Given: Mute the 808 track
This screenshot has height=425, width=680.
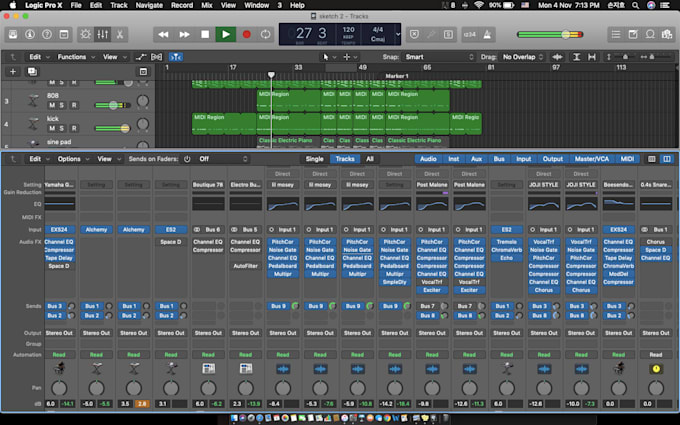Looking at the screenshot, I should coord(52,105).
